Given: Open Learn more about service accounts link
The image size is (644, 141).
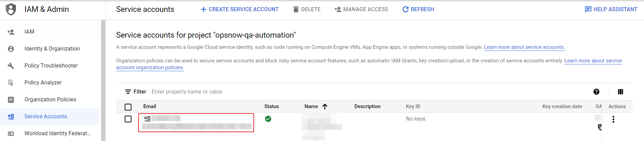Looking at the screenshot, I should click(524, 47).
